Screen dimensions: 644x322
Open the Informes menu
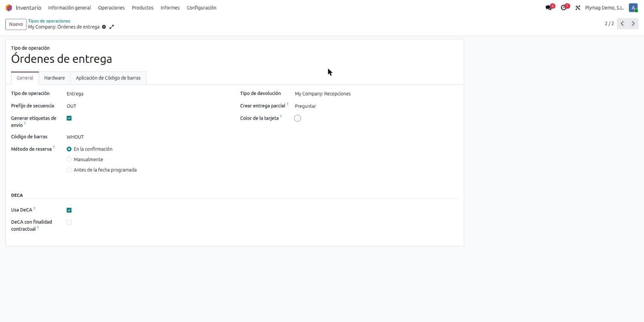pos(170,8)
